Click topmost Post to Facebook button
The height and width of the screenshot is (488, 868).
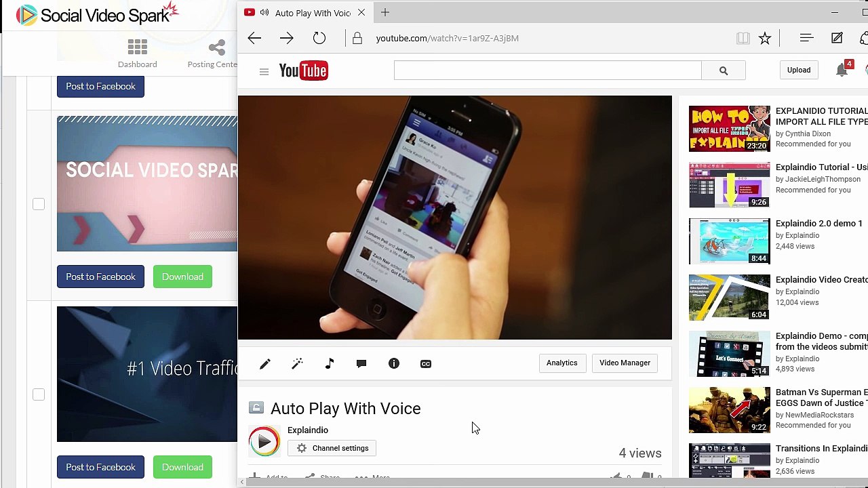coord(100,86)
